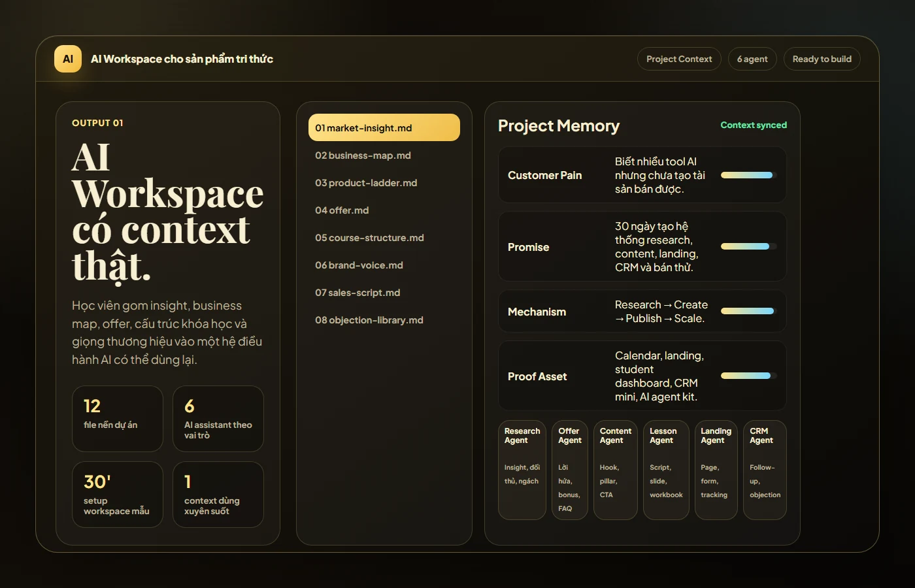Screen dimensions: 915x588
Task: Open 03 product-ladder.md file
Action: [384, 183]
